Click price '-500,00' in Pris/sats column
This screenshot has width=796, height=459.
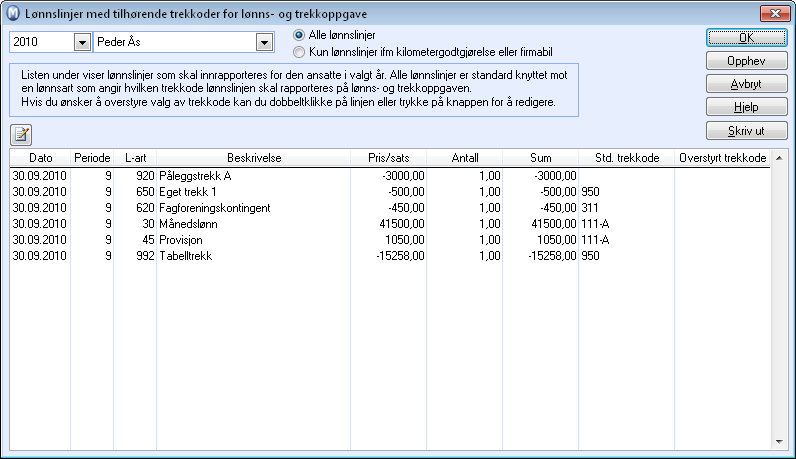[407, 192]
